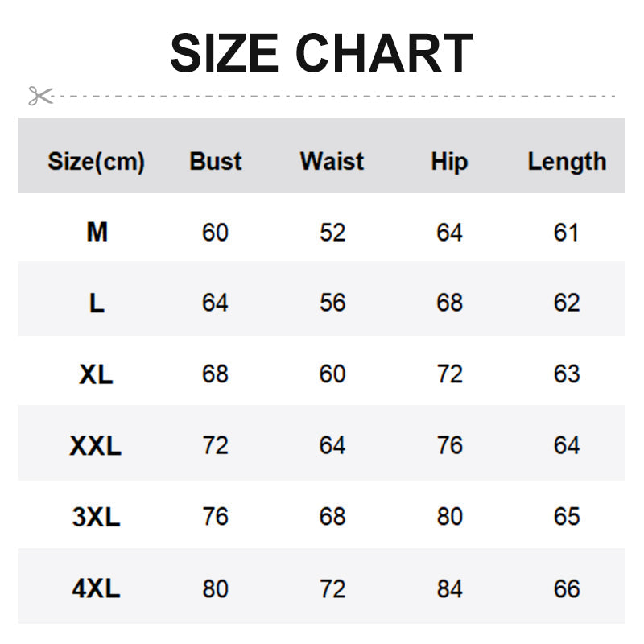Image resolution: width=644 pixels, height=644 pixels.
Task: Click the length value for size XXL
Action: pos(566,445)
